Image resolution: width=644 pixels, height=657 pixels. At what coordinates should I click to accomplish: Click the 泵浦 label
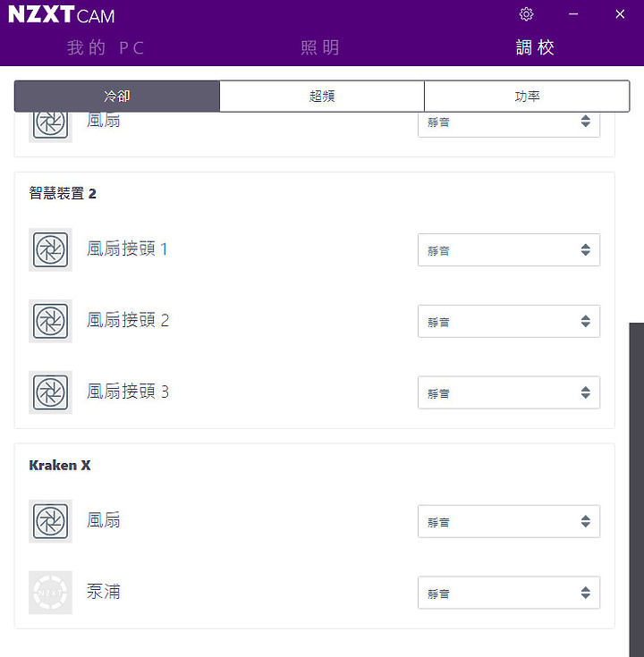point(104,592)
